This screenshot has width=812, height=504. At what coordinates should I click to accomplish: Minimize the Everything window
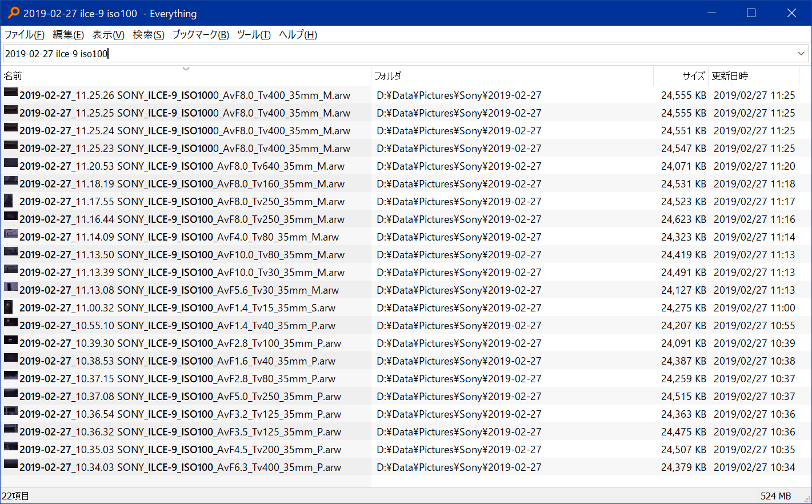(711, 13)
